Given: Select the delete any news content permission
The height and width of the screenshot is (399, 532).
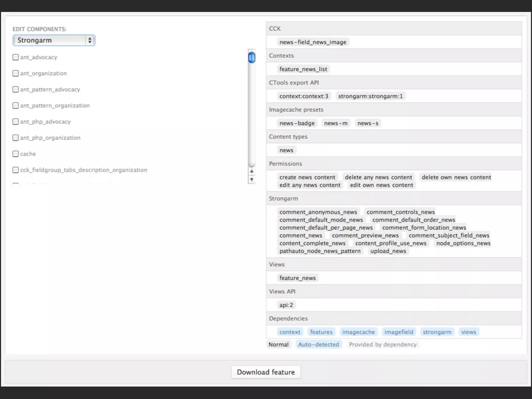Looking at the screenshot, I should tap(378, 177).
